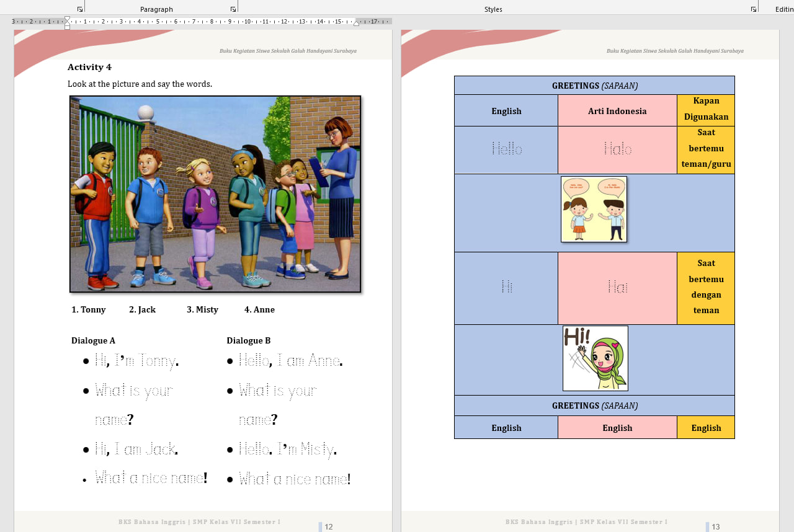This screenshot has height=532, width=794.
Task: Click the 'Dialogue A' heading
Action: [93, 340]
